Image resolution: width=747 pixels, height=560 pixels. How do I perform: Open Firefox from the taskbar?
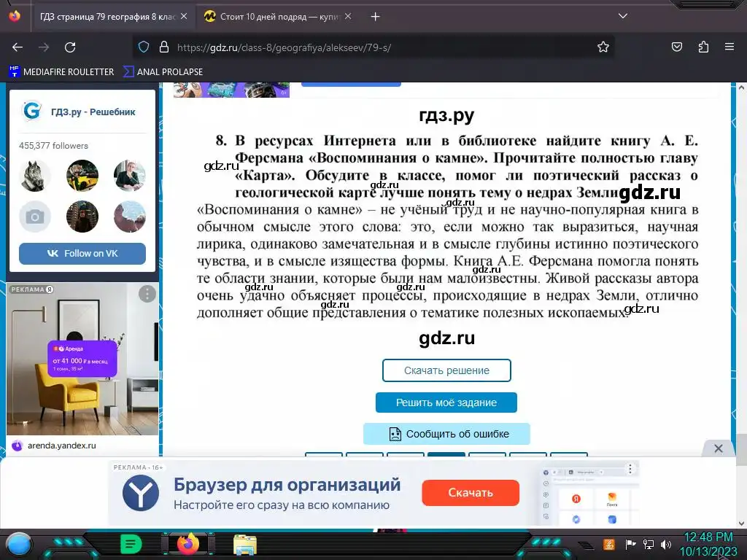187,544
